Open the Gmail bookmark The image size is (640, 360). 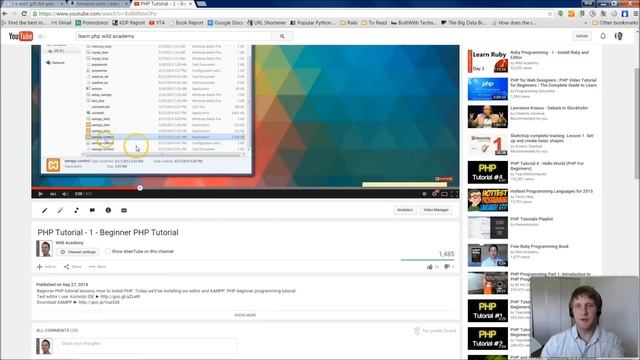click(x=62, y=23)
